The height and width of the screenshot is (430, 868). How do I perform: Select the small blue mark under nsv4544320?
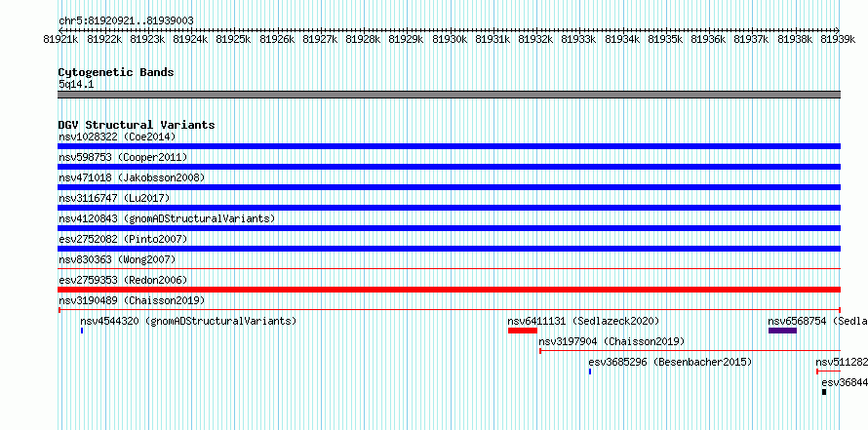[x=82, y=331]
